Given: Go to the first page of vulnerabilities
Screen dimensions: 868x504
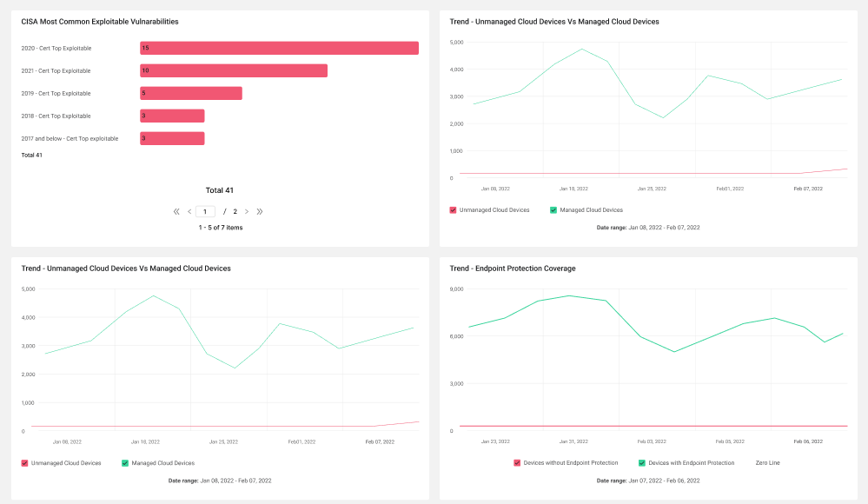Looking at the screenshot, I should pyautogui.click(x=176, y=211).
